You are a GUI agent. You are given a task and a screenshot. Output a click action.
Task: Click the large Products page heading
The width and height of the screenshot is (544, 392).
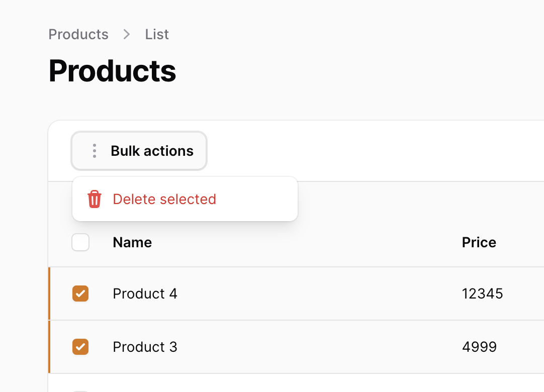click(x=113, y=71)
